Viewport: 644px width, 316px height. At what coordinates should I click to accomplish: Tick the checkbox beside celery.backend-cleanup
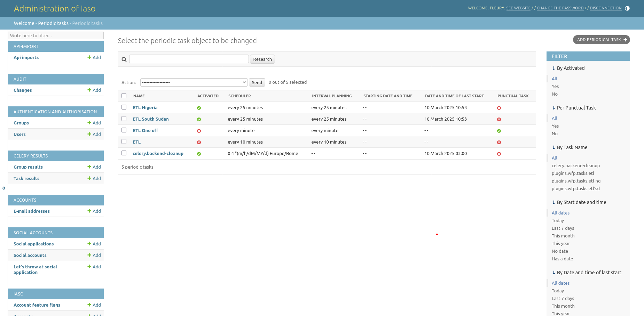pos(124,153)
